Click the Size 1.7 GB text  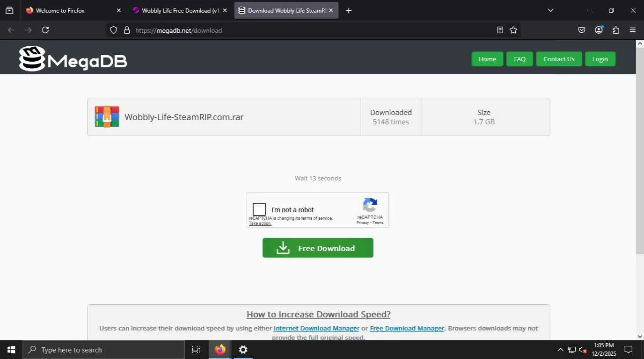[484, 117]
